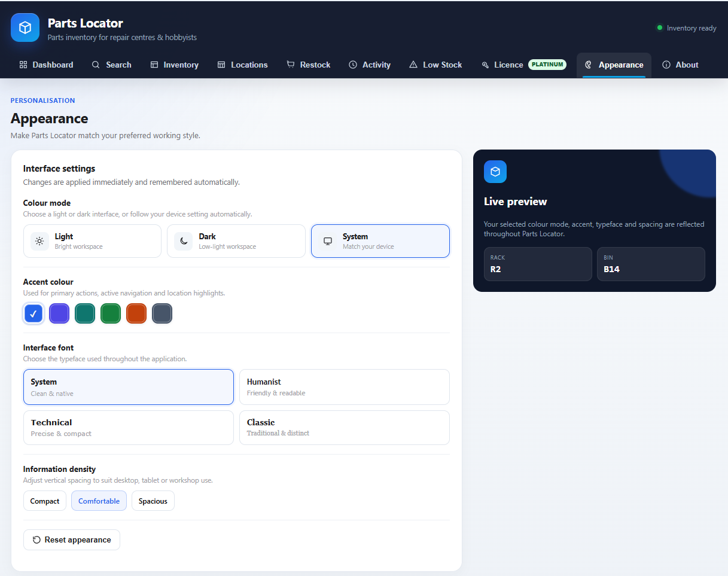Click the green Inventory ready status dot
The width and height of the screenshot is (728, 576).
pyautogui.click(x=660, y=28)
